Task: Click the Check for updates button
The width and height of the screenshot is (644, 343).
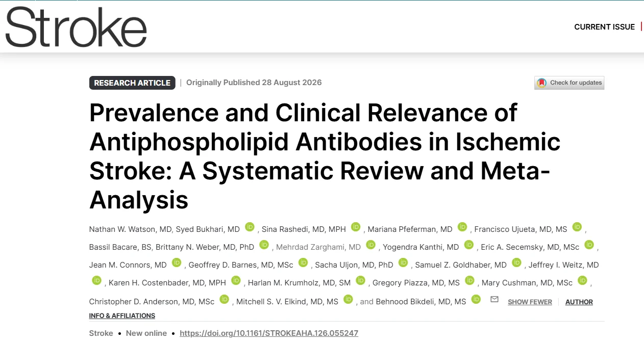Action: click(x=569, y=83)
